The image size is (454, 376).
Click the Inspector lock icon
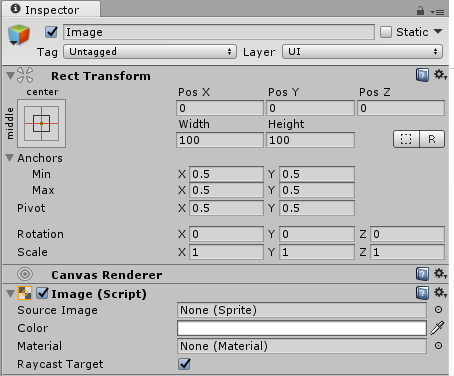420,11
